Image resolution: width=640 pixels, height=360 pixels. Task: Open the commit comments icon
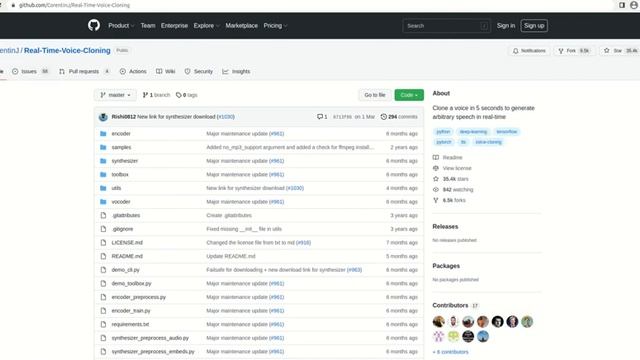pos(322,117)
